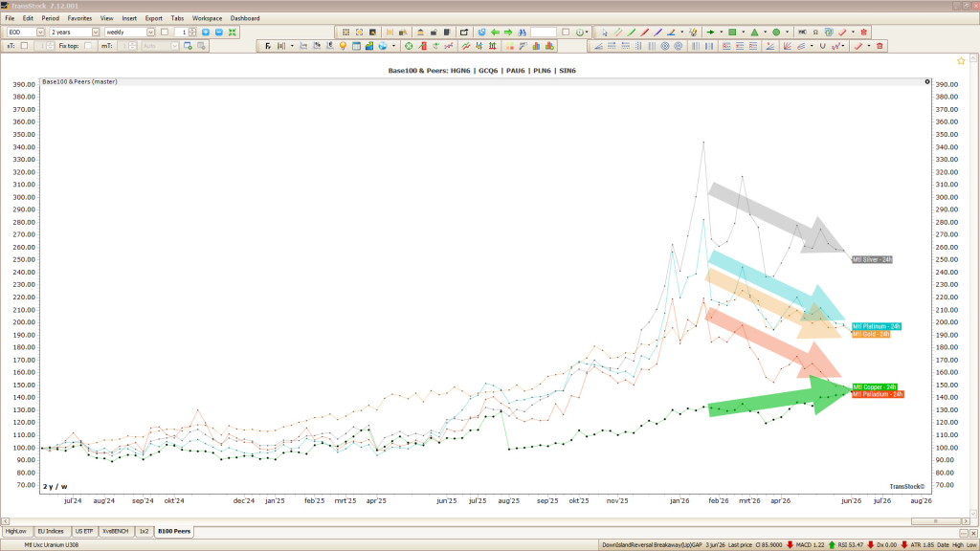
Task: Expand the green square tool dropdown arrow
Action: click(743, 32)
